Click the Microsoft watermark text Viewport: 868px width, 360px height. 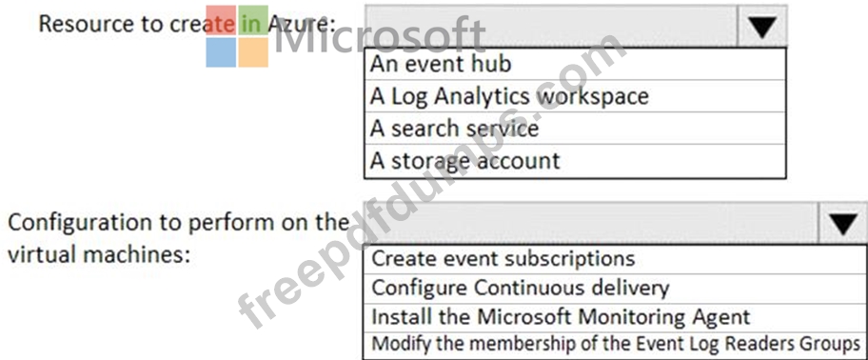[x=380, y=35]
